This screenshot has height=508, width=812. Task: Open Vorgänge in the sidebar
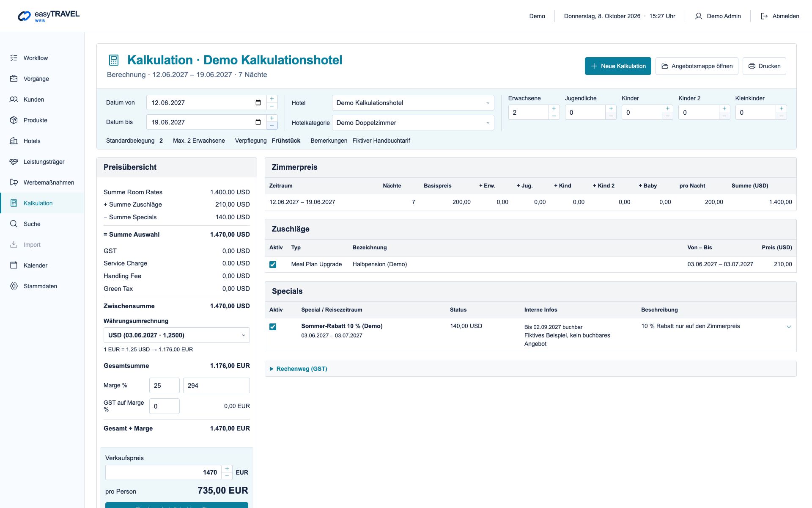42,79
